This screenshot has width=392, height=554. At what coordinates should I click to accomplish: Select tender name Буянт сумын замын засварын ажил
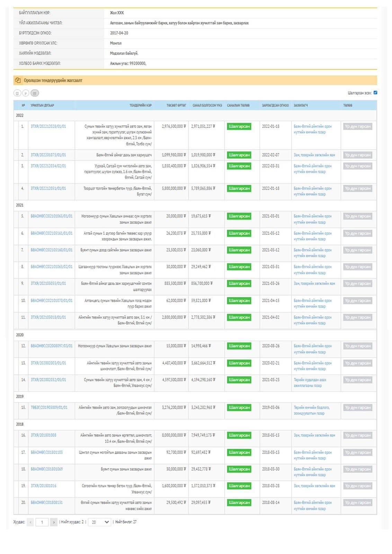click(126, 469)
